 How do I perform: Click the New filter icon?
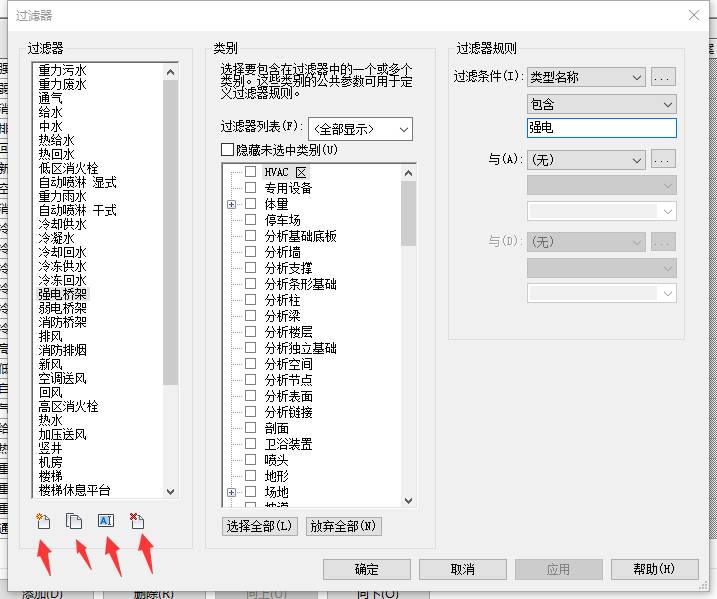tap(42, 520)
